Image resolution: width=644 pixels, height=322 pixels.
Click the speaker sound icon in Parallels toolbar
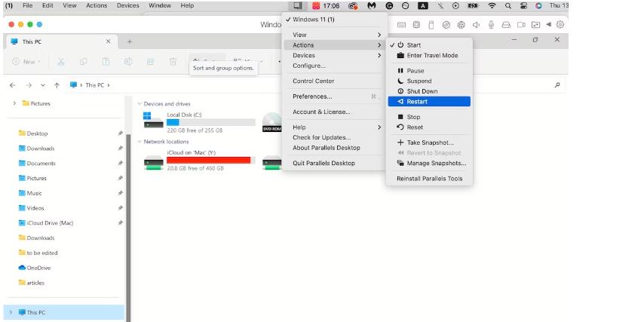476,25
